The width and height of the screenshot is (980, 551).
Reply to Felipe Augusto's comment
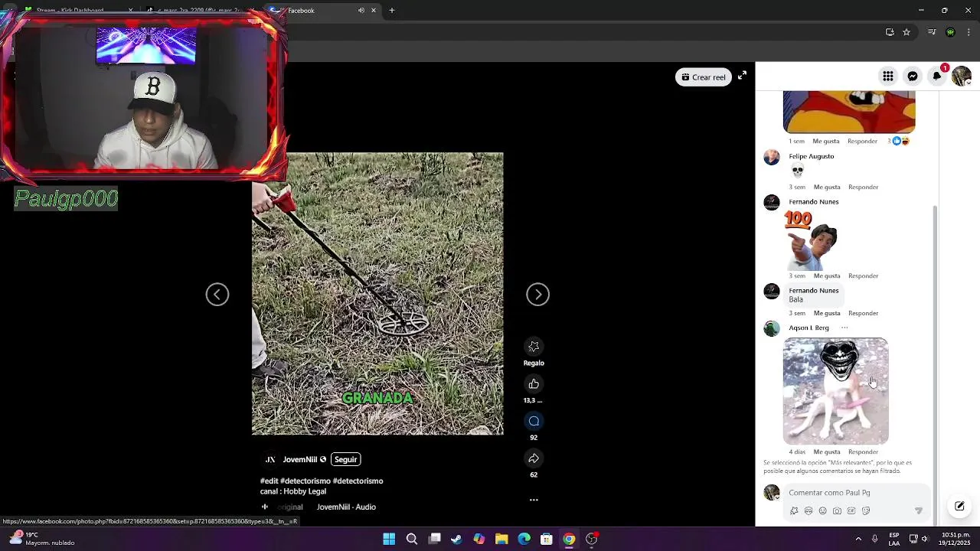point(863,187)
